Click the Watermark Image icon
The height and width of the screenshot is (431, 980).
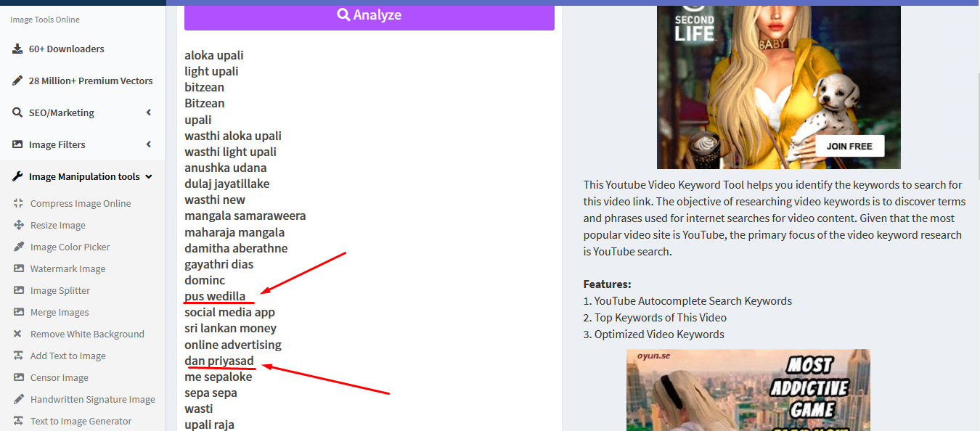point(19,268)
